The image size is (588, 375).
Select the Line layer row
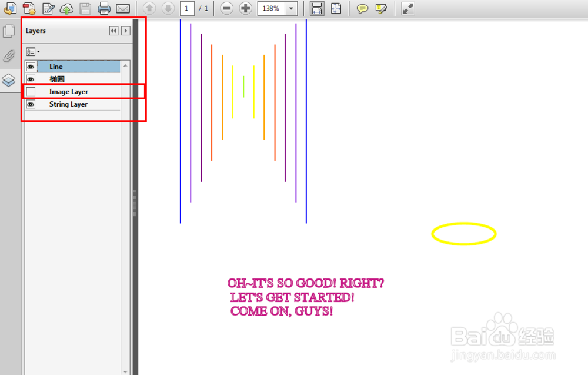[78, 67]
